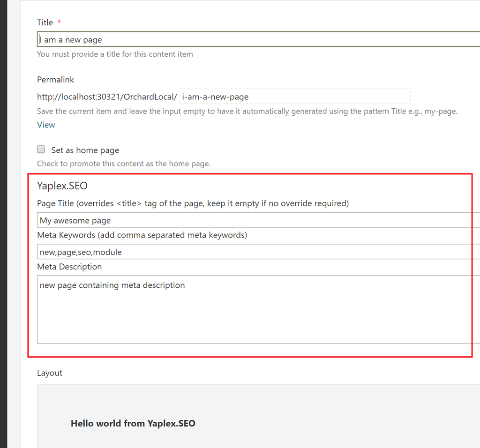480x448 pixels.
Task: Click the 'Title' field label
Action: [45, 22]
